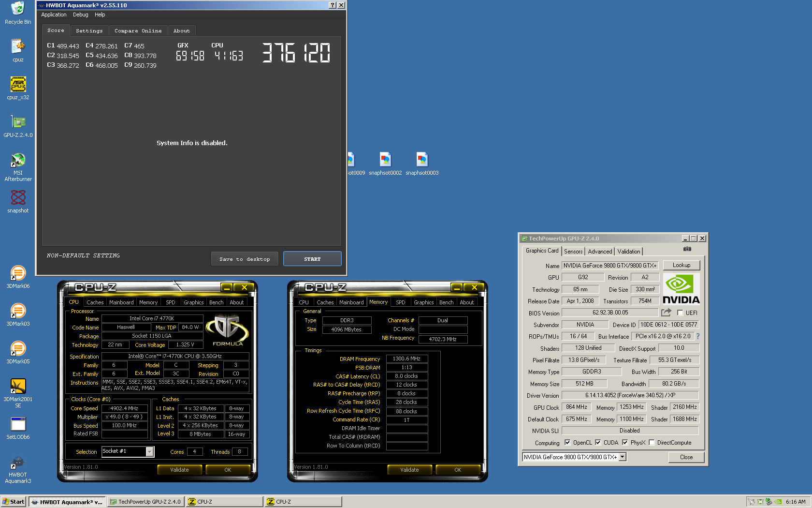
Task: Click OK in right CPU-Z window
Action: (x=458, y=470)
